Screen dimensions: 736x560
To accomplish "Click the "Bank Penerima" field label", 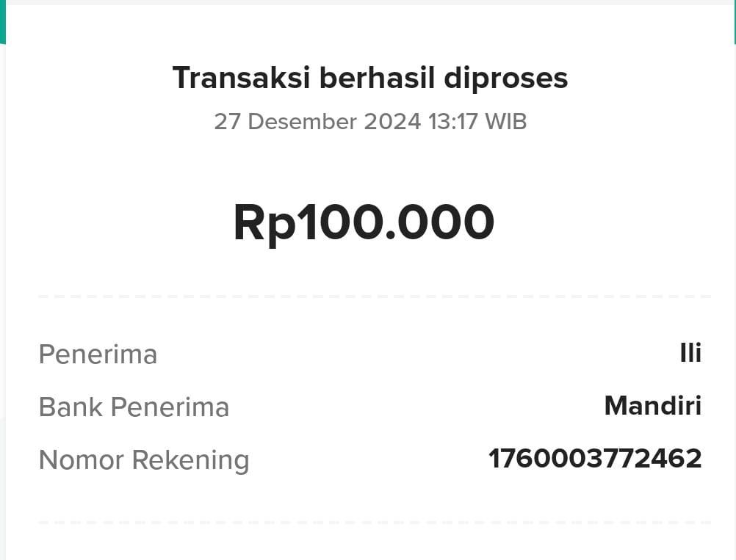I will [134, 407].
